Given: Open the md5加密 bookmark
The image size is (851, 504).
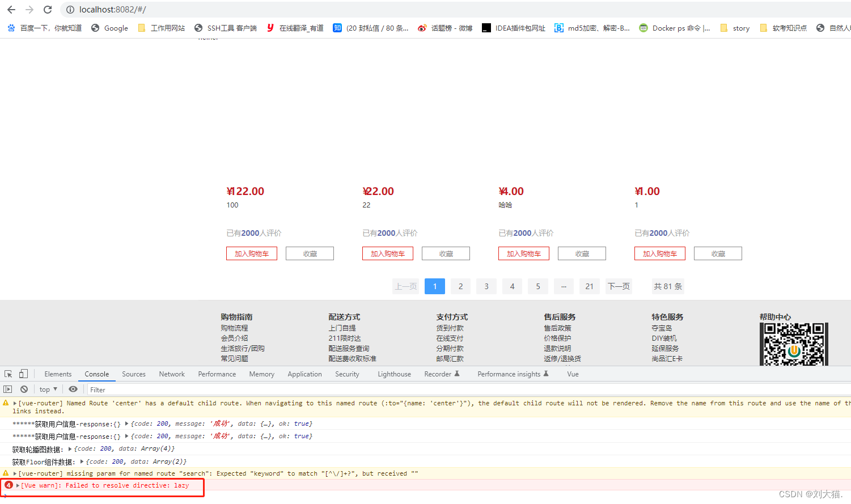Looking at the screenshot, I should [592, 28].
